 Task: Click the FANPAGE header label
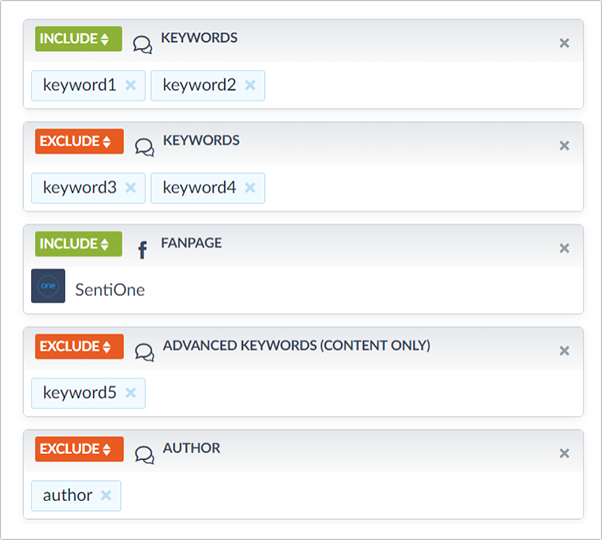point(191,243)
